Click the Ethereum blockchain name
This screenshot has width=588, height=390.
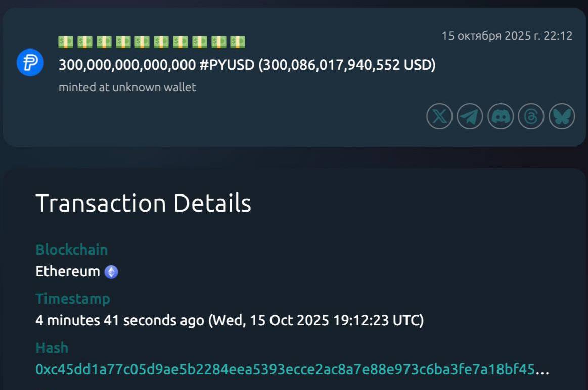67,272
